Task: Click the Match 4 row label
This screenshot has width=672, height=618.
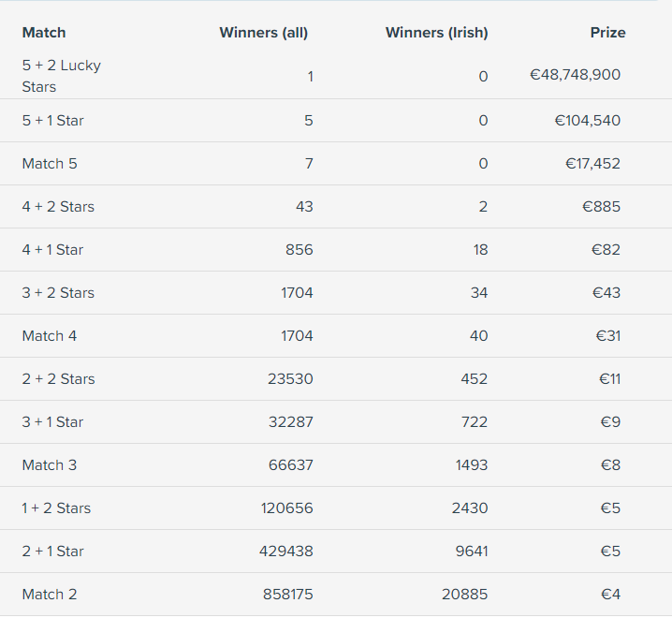Action: [50, 336]
